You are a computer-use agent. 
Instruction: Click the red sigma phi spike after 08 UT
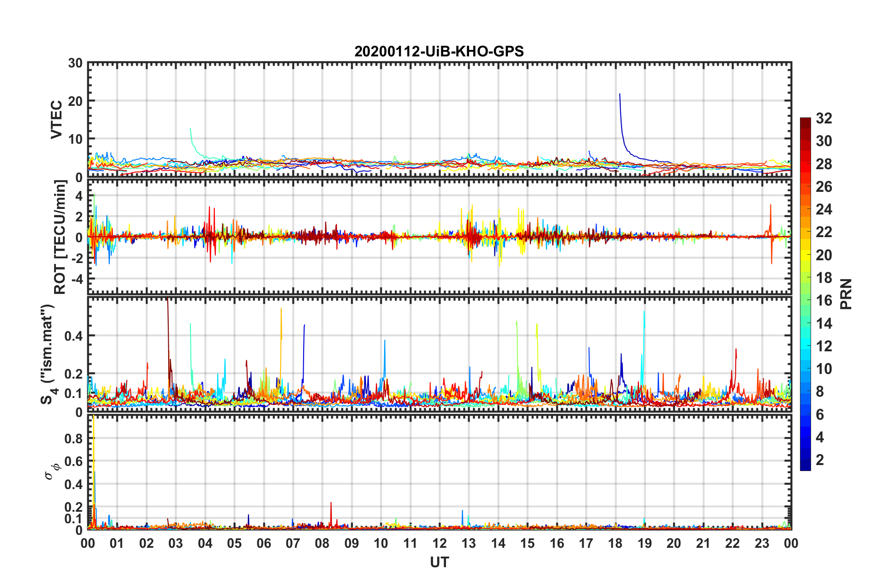[x=331, y=503]
